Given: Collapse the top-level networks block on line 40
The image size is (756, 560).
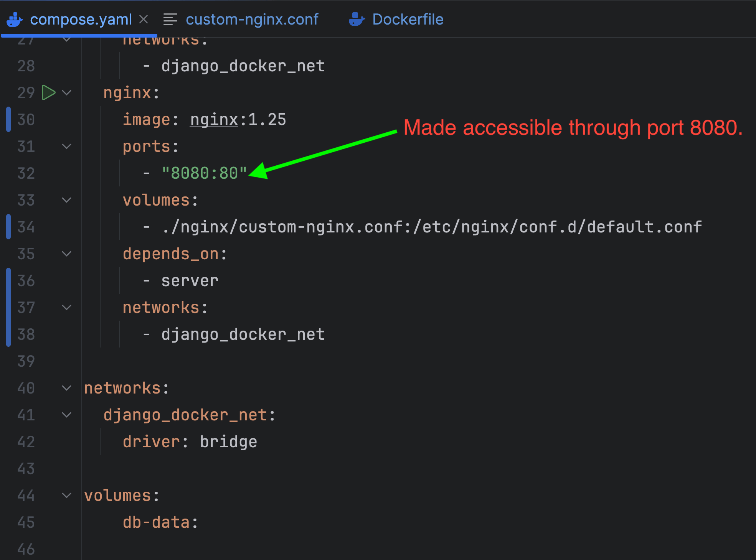Looking at the screenshot, I should point(67,388).
